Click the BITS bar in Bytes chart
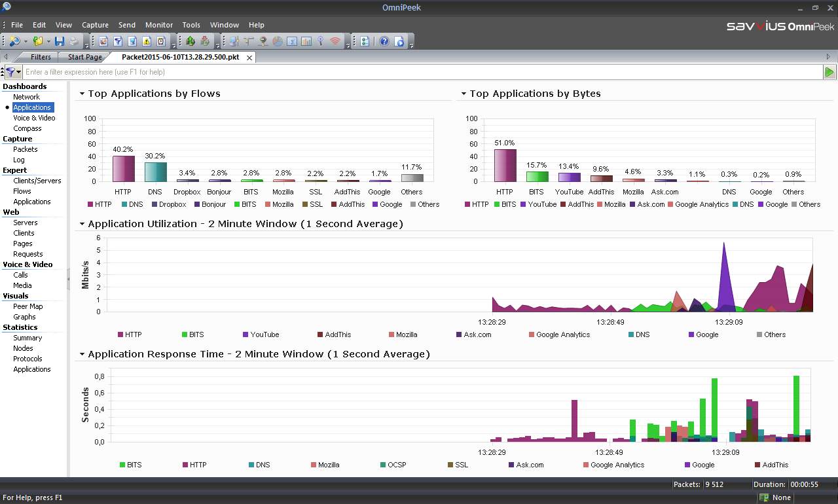This screenshot has width=838, height=504. (536, 177)
